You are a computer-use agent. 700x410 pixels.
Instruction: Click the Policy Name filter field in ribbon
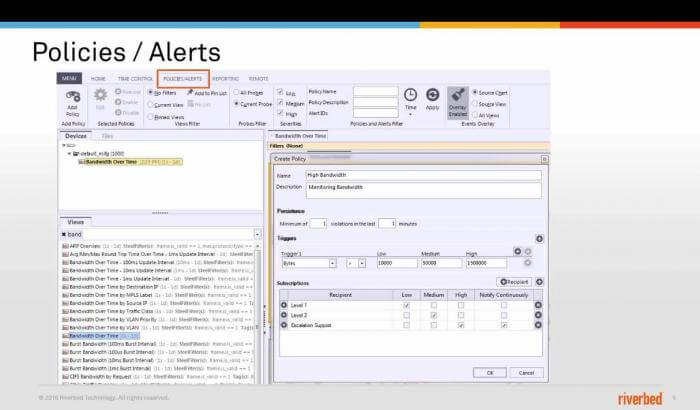pyautogui.click(x=375, y=92)
